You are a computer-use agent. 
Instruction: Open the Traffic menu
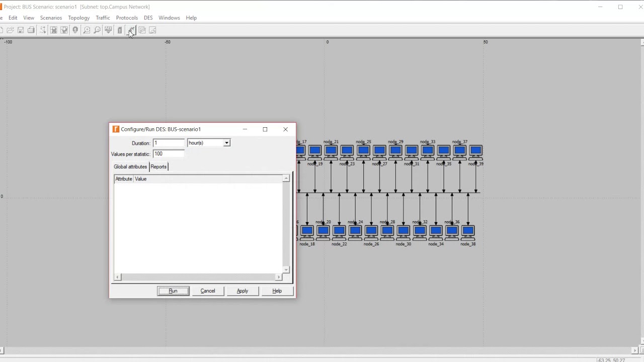103,18
